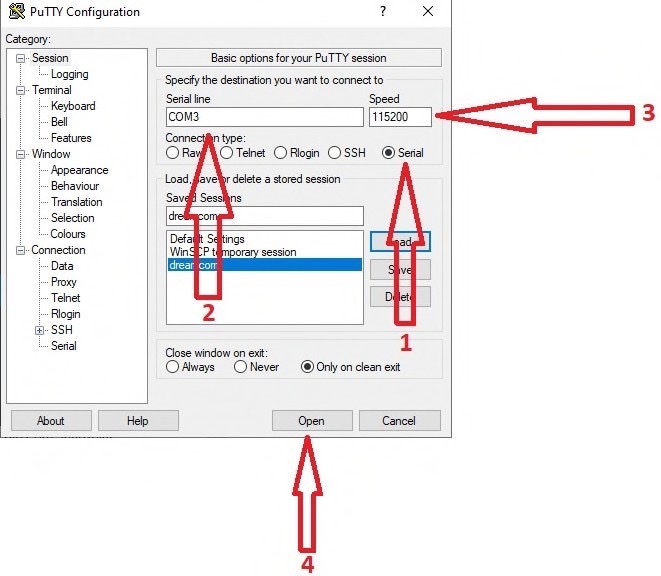
Task: Select the SSH connection type
Action: coord(334,153)
